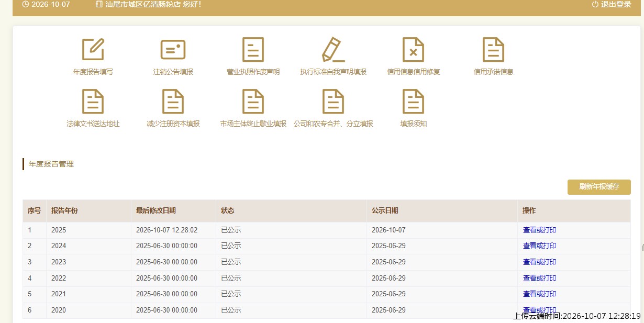Open the 年度报告填写 icon
The image size is (644, 323).
[x=93, y=50]
